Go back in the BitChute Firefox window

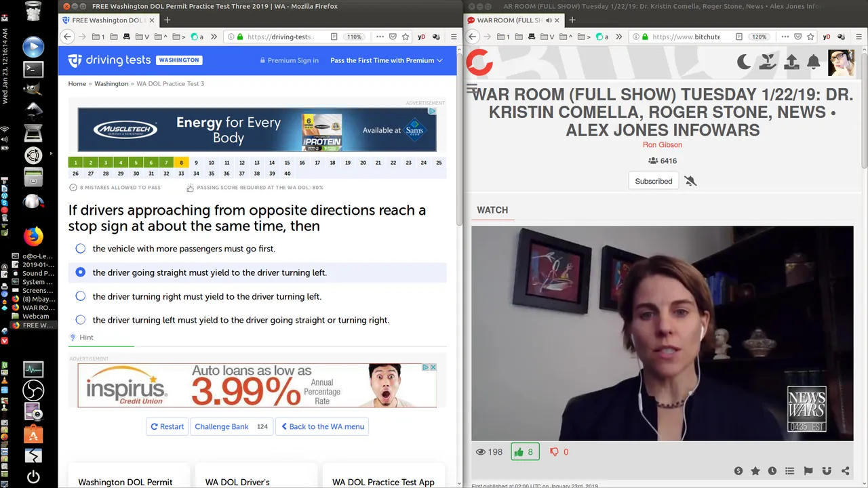coord(473,37)
